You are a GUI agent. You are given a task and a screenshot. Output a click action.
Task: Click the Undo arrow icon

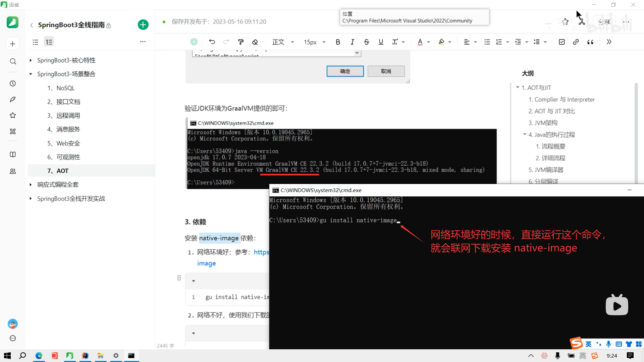coord(212,42)
